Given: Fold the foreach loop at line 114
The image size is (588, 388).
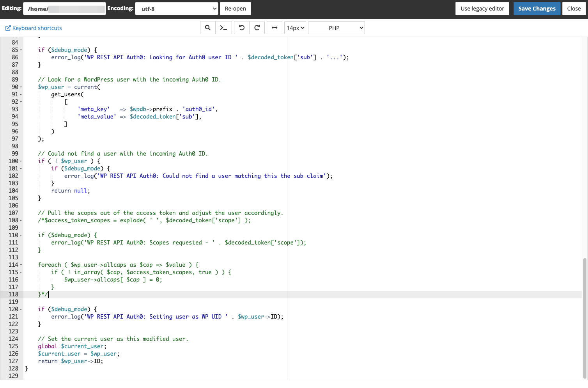Looking at the screenshot, I should (x=21, y=265).
